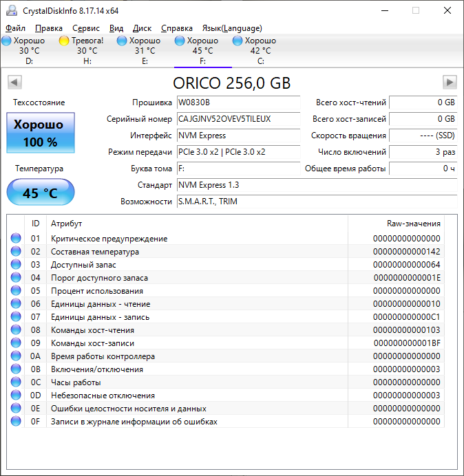Click the Raw-значения column header
Screen dimensions: 464x476
tap(397, 224)
